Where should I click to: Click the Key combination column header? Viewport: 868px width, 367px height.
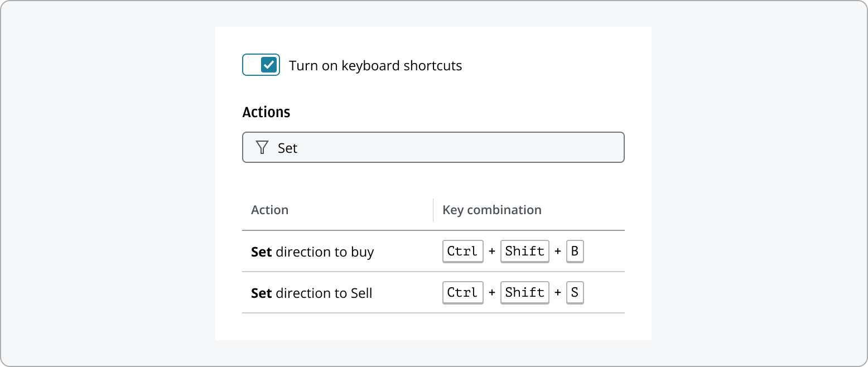(x=491, y=210)
